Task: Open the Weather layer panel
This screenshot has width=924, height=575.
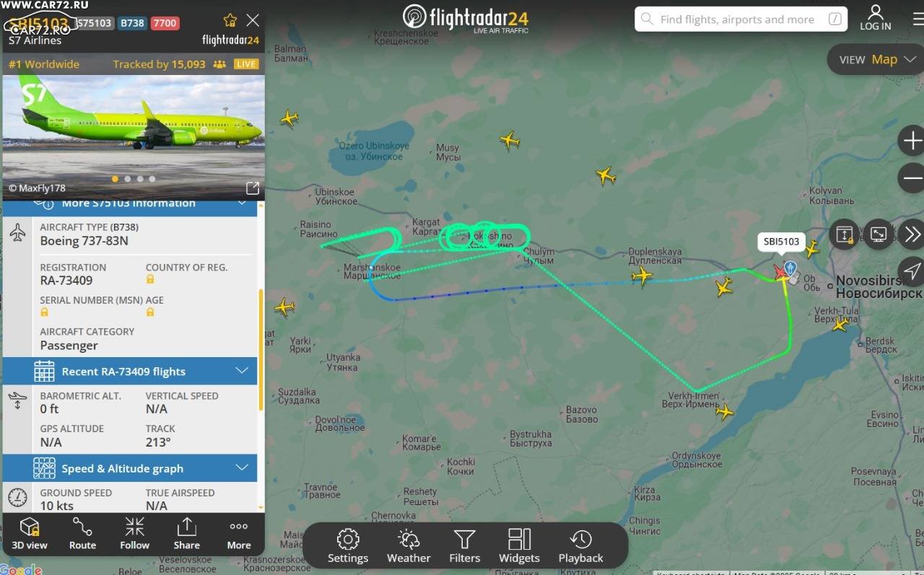Action: (409, 547)
